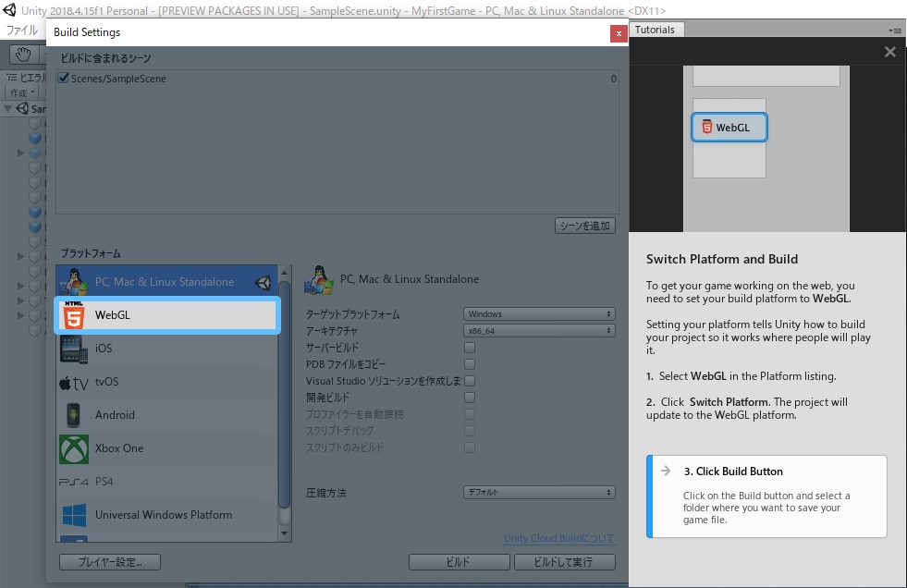The width and height of the screenshot is (907, 588).
Task: Enable Visual Studio ソリューション checkbox
Action: pyautogui.click(x=470, y=381)
